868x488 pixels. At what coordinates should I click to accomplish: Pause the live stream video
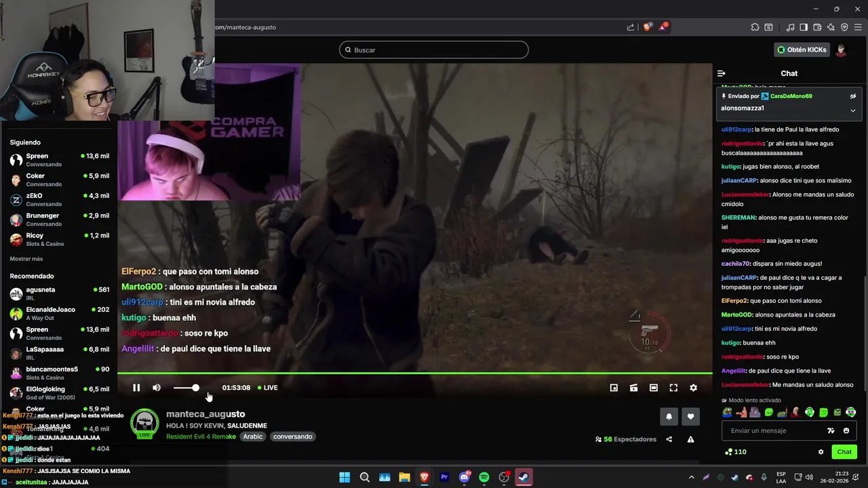136,388
